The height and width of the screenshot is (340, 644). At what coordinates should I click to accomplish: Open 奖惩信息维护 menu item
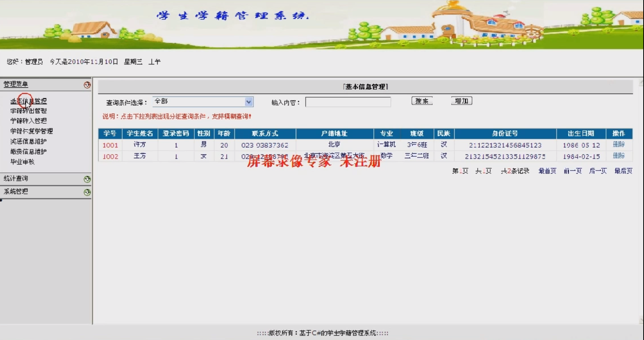point(28,141)
